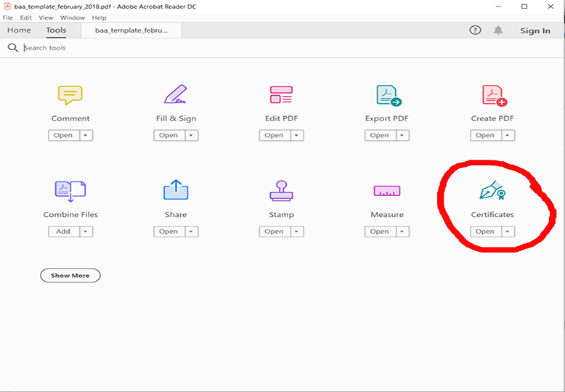565x392 pixels.
Task: Click the Acrobat PDF icon in title bar
Action: pyautogui.click(x=7, y=7)
